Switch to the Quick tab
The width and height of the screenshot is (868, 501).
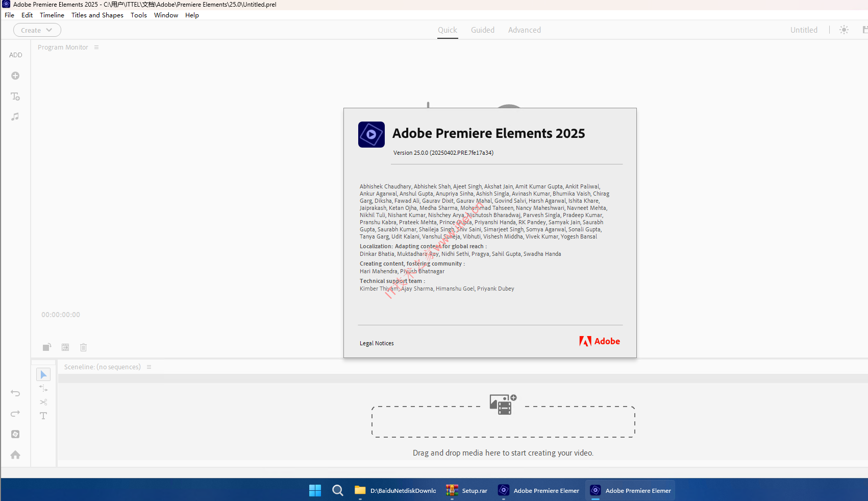pyautogui.click(x=448, y=30)
